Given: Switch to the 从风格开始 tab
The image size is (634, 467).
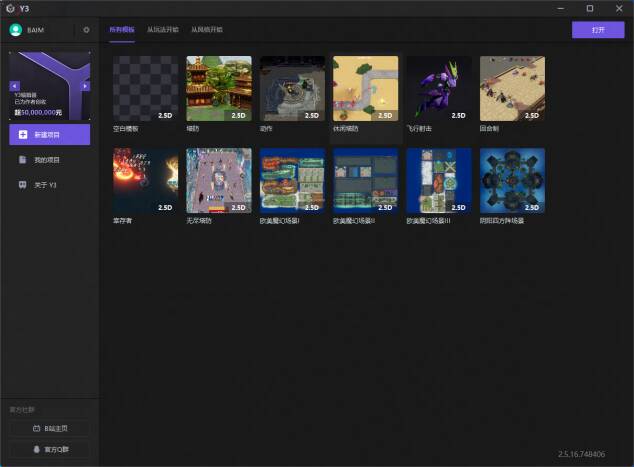Looking at the screenshot, I should pyautogui.click(x=207, y=30).
